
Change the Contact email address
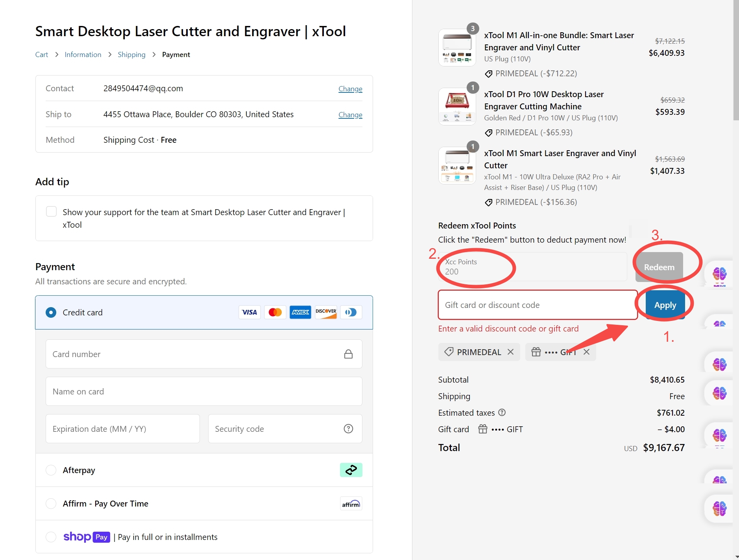(350, 88)
